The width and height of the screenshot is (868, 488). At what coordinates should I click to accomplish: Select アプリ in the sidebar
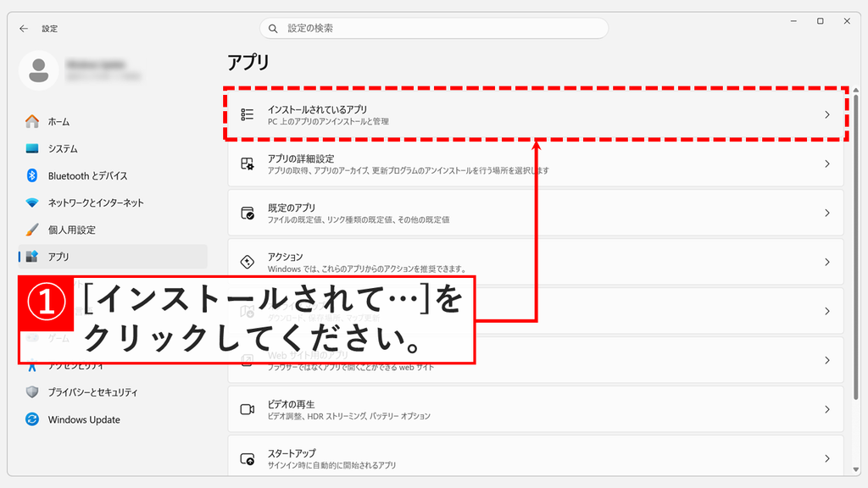pyautogui.click(x=113, y=256)
